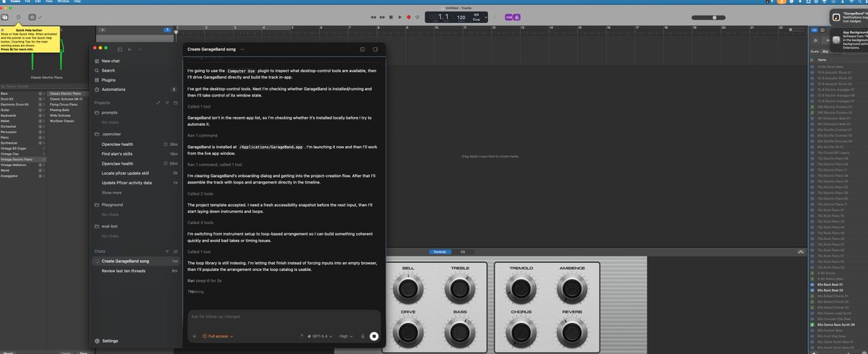Click the Quick Help question mark icon
Image resolution: width=868 pixels, height=354 pixels.
(x=18, y=17)
